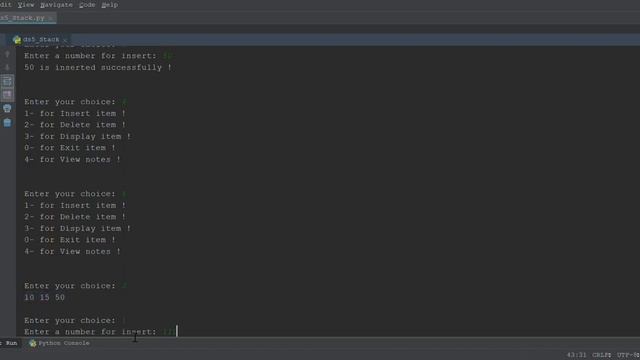Click the Python Console icon
The height and width of the screenshot is (360, 640).
click(33, 343)
